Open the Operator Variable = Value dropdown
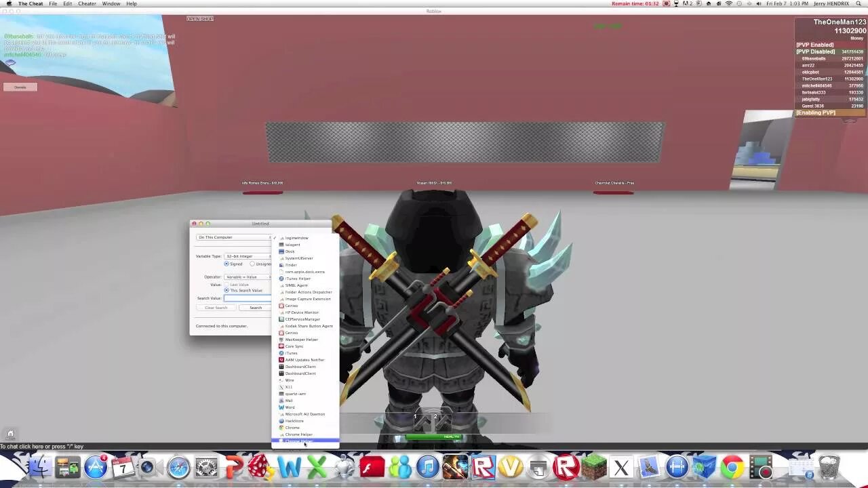This screenshot has width=868, height=488. click(x=248, y=277)
